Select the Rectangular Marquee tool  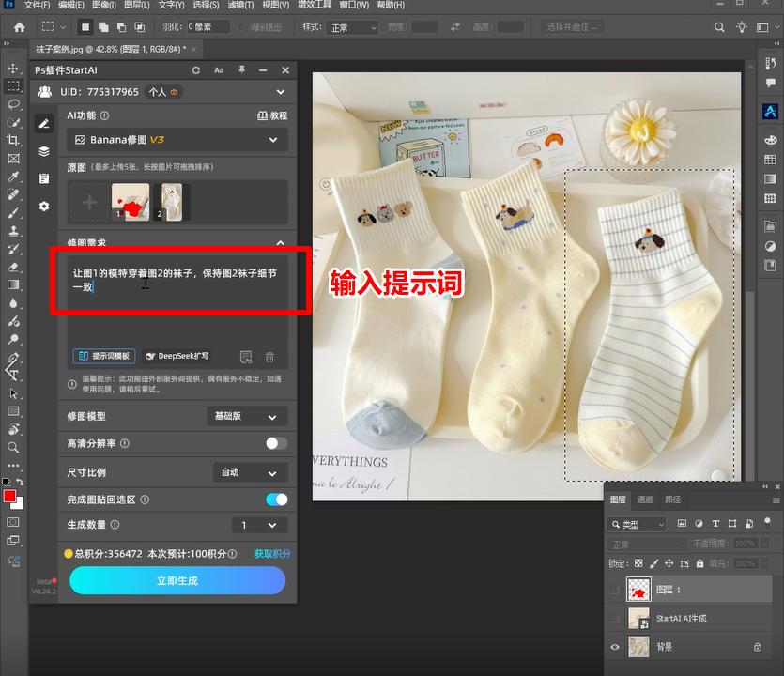pos(13,86)
